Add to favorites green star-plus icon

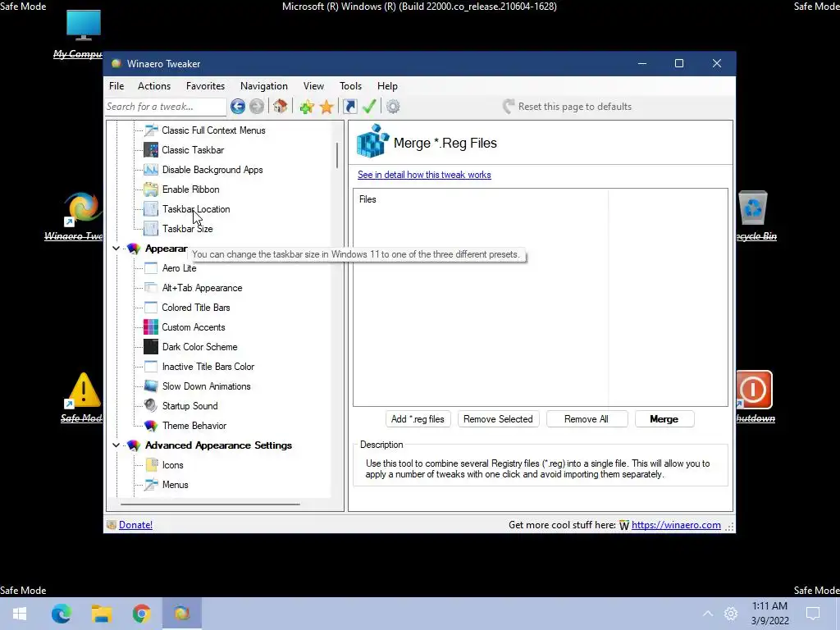(x=307, y=107)
